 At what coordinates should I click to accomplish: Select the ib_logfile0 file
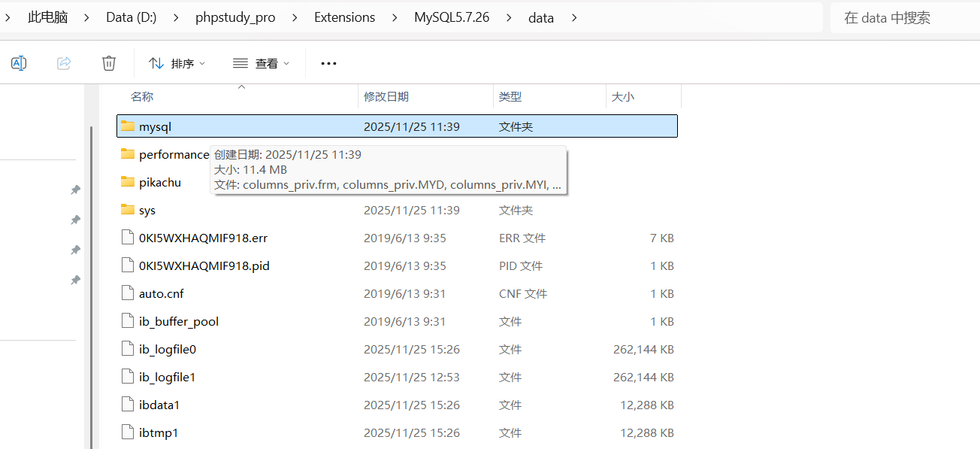point(167,349)
